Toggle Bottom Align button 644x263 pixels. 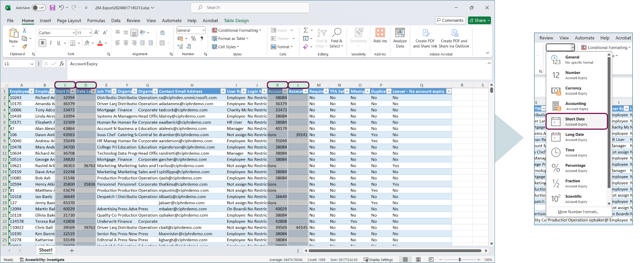(x=134, y=33)
